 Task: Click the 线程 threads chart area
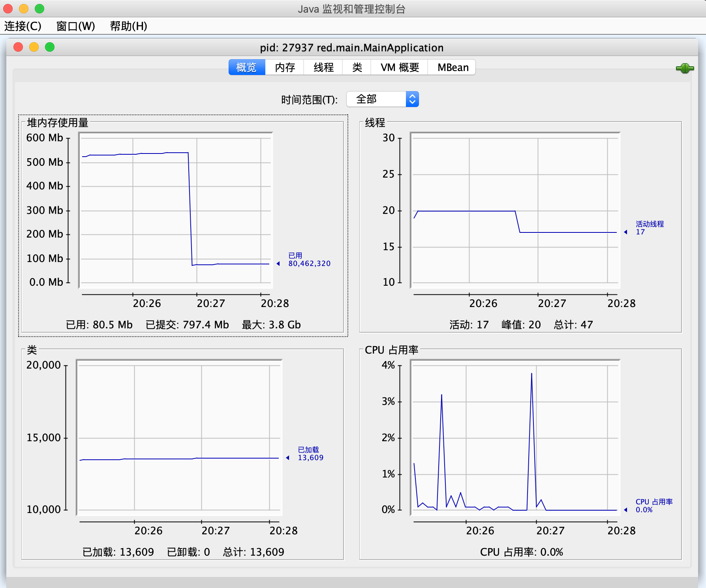tap(515, 210)
